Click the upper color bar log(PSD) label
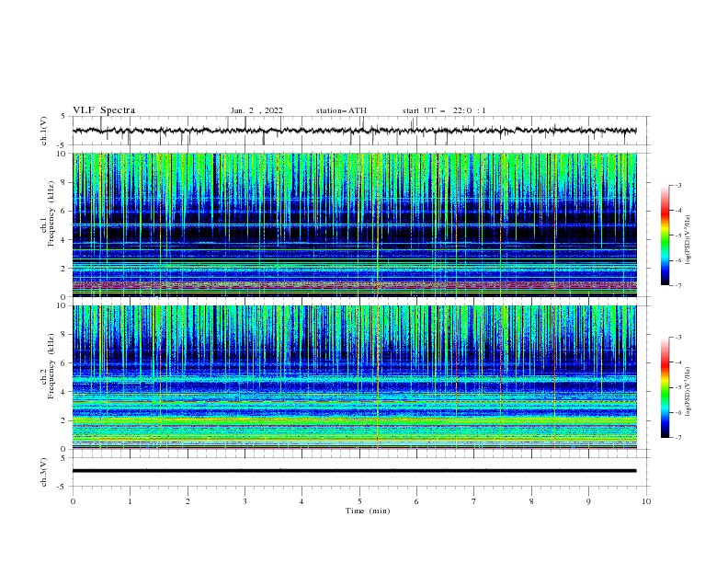This screenshot has height=563, width=728. pyautogui.click(x=688, y=240)
